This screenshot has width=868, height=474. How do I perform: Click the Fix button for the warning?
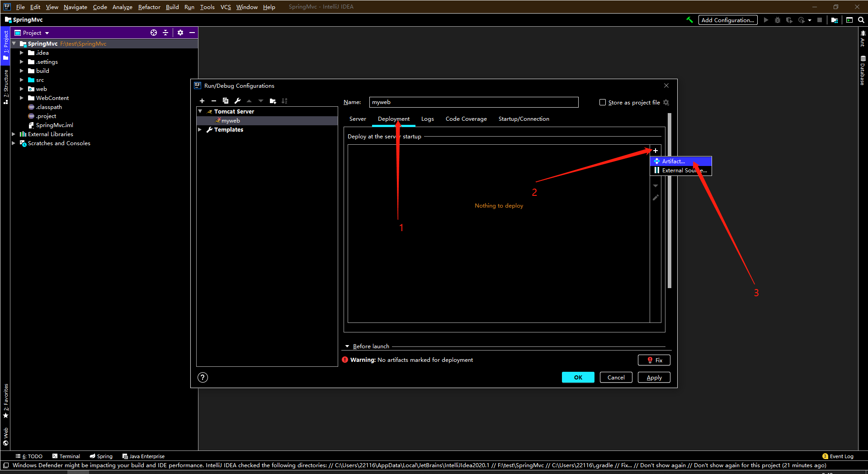654,360
